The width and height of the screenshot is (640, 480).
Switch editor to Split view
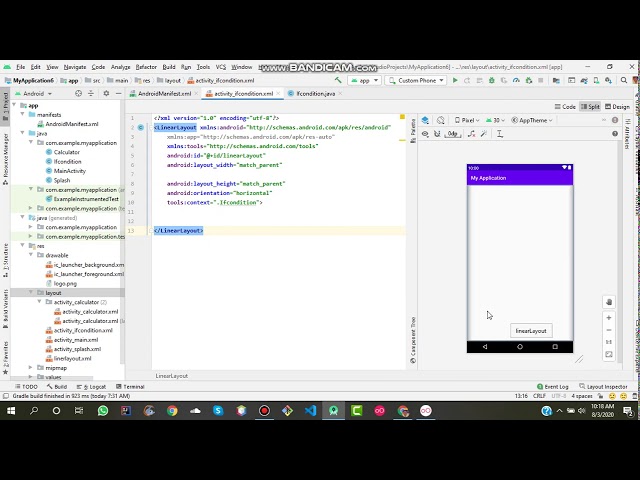(590, 107)
